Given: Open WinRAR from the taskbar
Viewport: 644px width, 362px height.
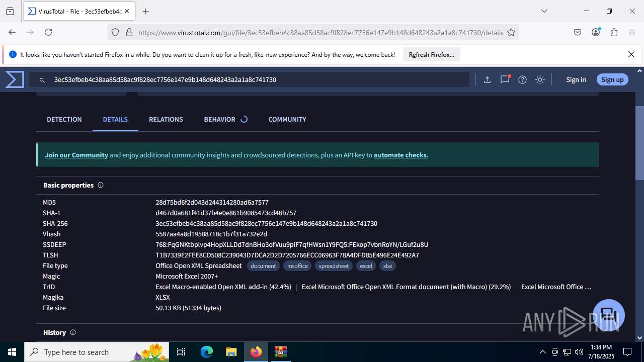Looking at the screenshot, I should point(280,352).
